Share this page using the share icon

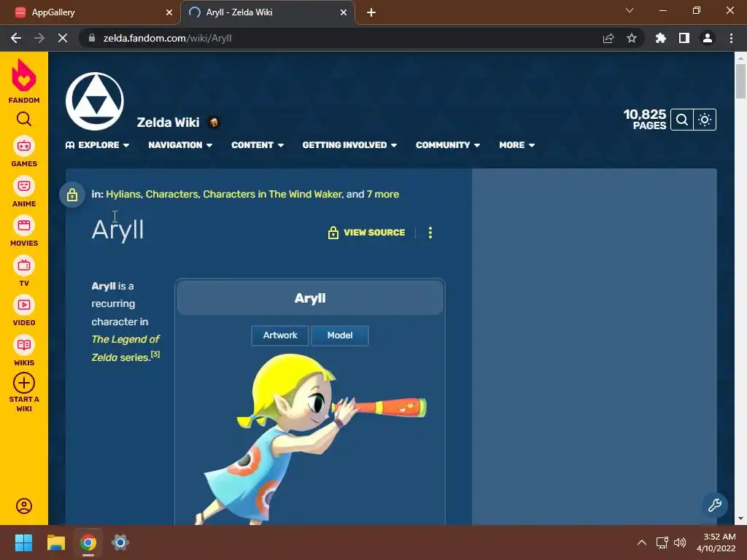(x=608, y=38)
